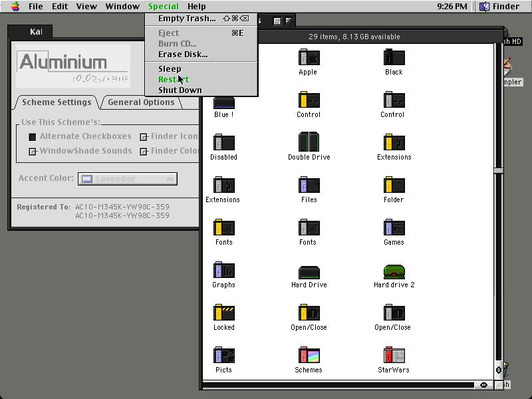Select the yellow Open/Close folder icon
The height and width of the screenshot is (399, 532).
click(x=309, y=313)
